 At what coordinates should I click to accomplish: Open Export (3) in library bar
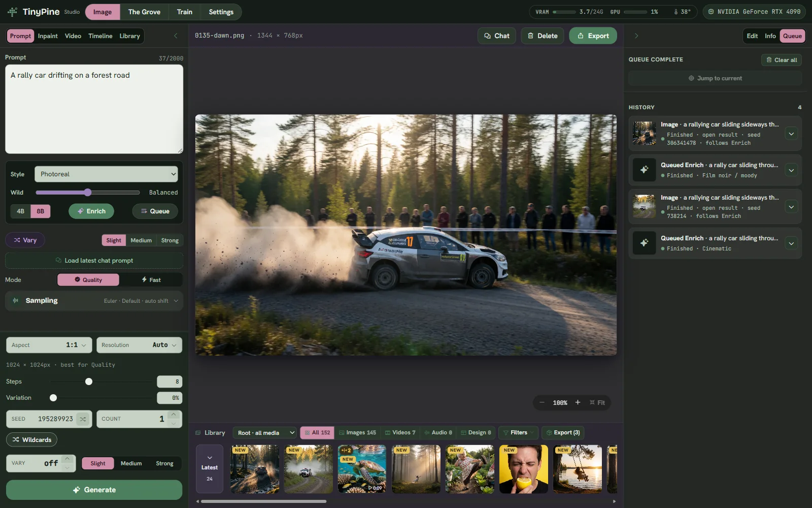tap(563, 432)
